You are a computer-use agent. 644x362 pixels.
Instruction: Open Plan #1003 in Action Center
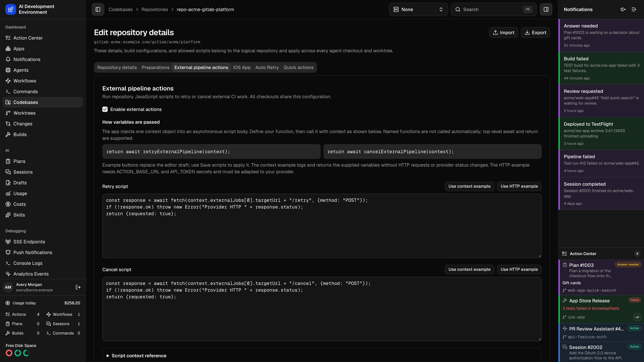[x=601, y=277]
